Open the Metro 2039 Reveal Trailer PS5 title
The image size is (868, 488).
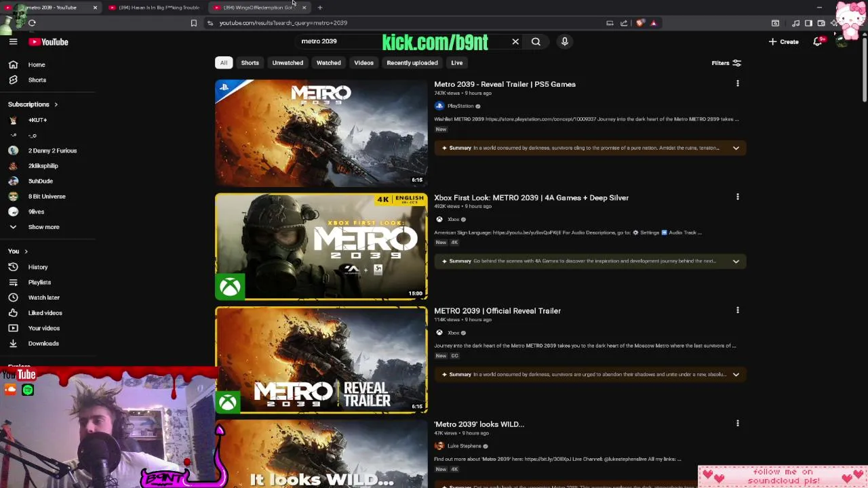tap(505, 84)
